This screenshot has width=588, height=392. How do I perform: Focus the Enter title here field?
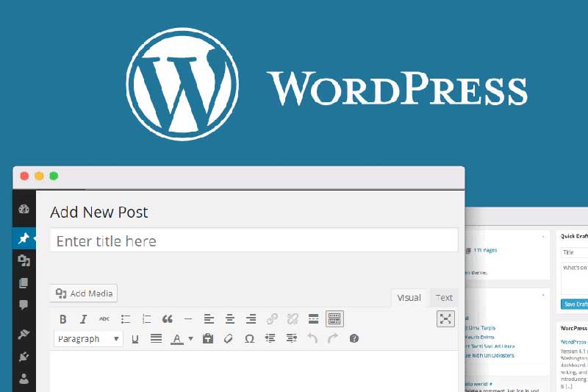coord(254,240)
